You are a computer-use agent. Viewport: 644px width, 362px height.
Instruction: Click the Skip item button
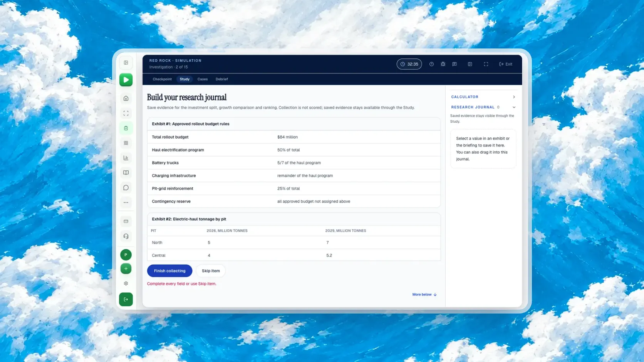pyautogui.click(x=211, y=271)
